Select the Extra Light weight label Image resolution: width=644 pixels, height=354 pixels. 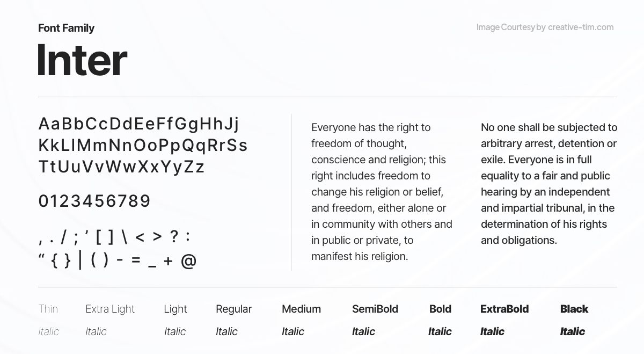point(110,309)
